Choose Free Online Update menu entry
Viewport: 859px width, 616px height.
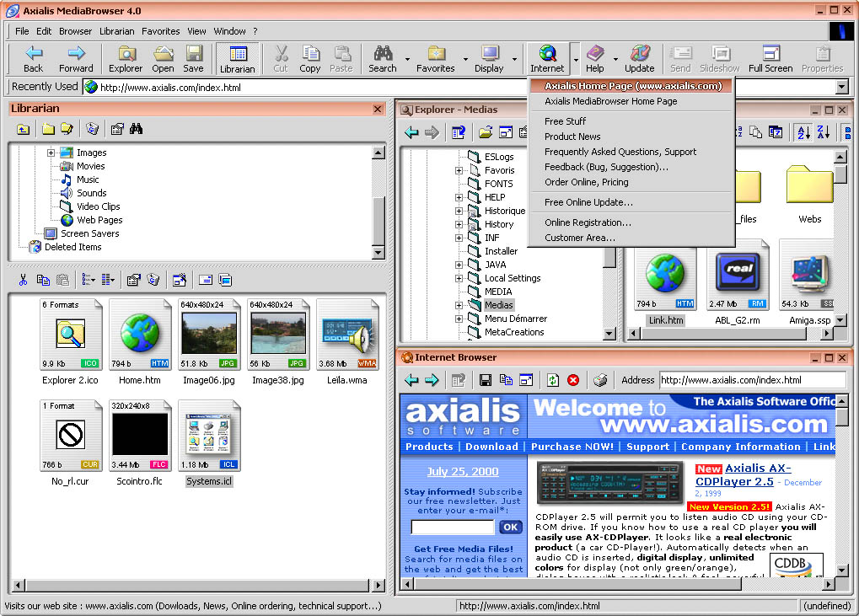point(631,202)
